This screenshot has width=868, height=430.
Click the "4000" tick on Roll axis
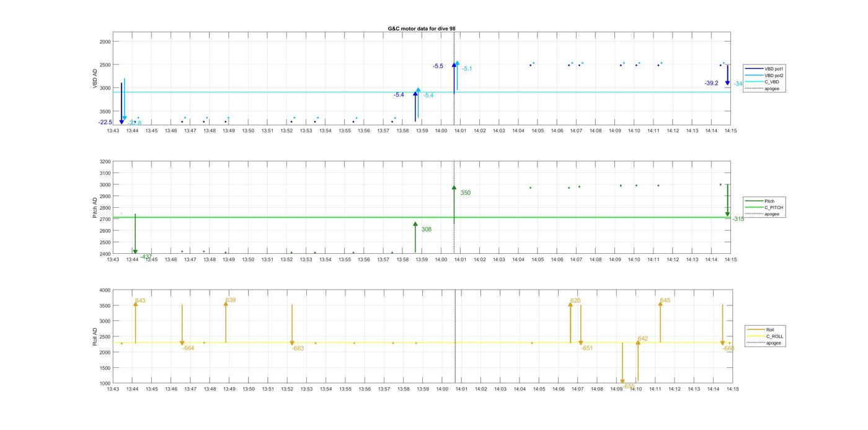point(104,290)
